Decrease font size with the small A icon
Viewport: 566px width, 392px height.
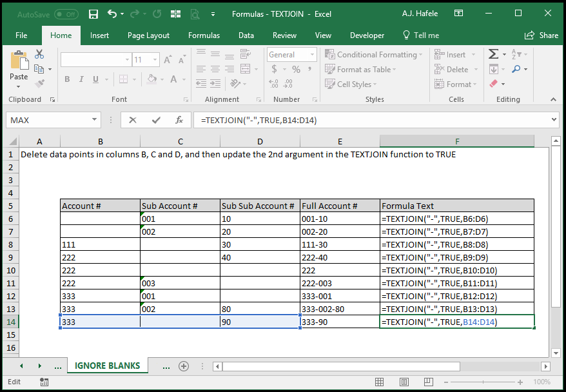(x=182, y=59)
